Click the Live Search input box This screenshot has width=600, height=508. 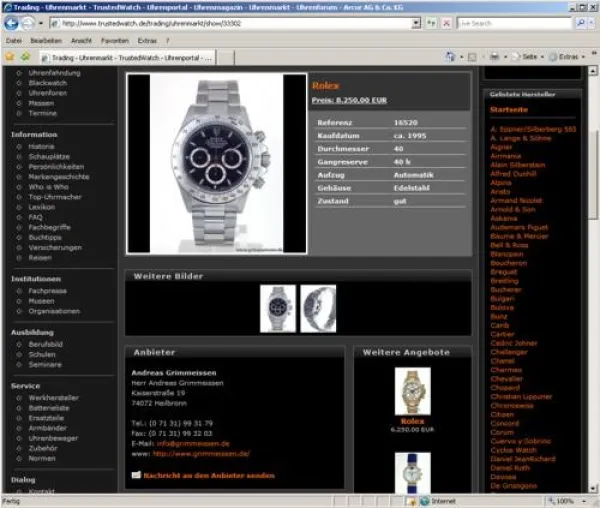(514, 23)
